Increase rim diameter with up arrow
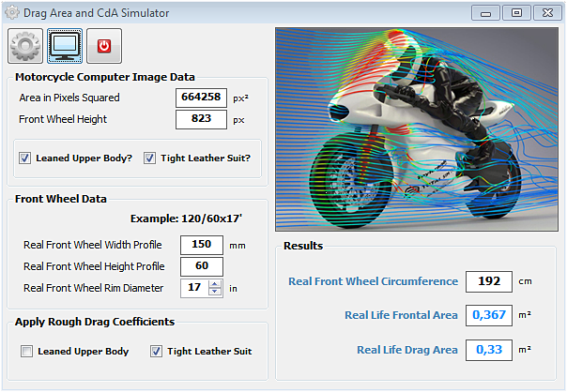Image resolution: width=567 pixels, height=392 pixels. 215,284
